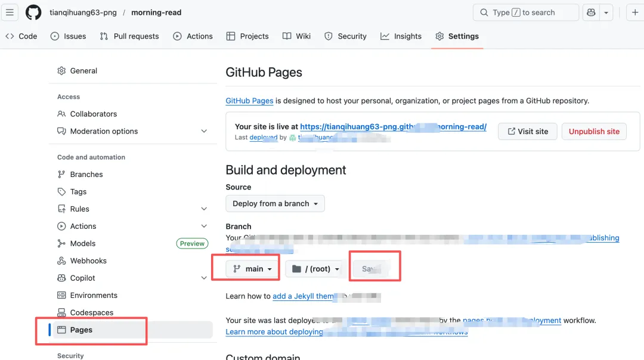Click the Webhooks sidebar icon

click(61, 260)
